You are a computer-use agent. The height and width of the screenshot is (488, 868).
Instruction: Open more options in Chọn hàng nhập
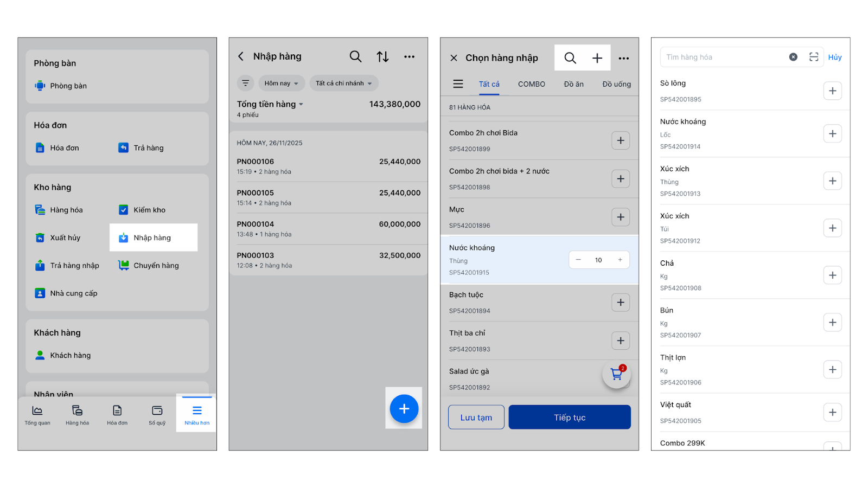click(624, 58)
